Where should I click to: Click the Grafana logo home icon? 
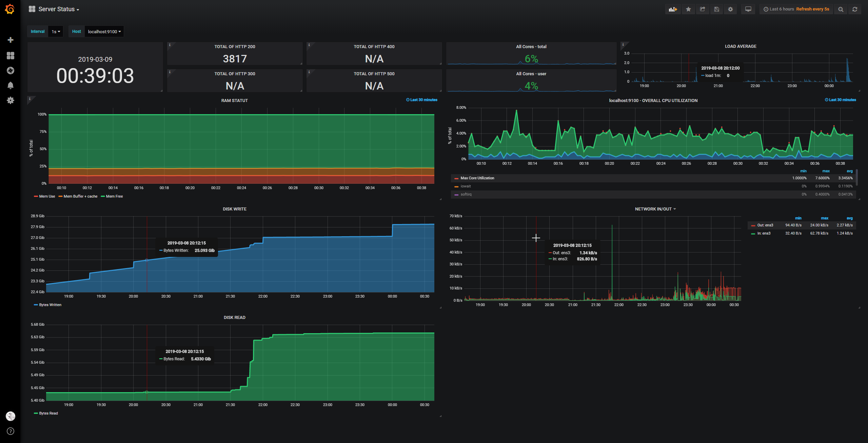pos(10,9)
